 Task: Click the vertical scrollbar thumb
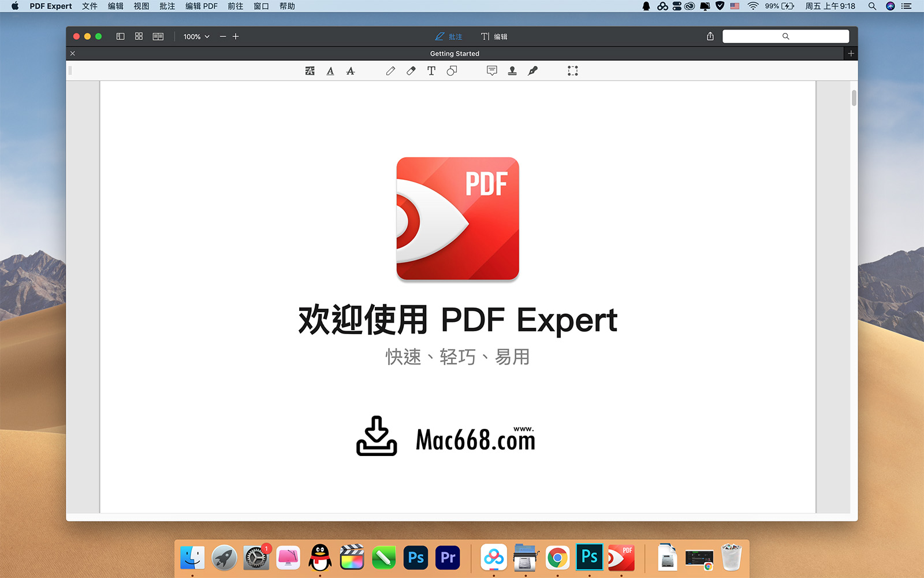854,98
